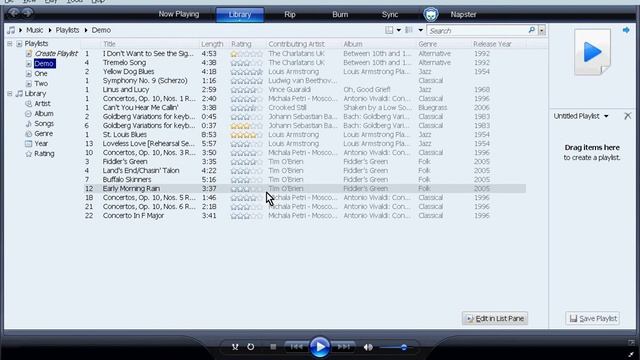640x360 pixels.
Task: Click the Save Playlist button
Action: coord(593,318)
